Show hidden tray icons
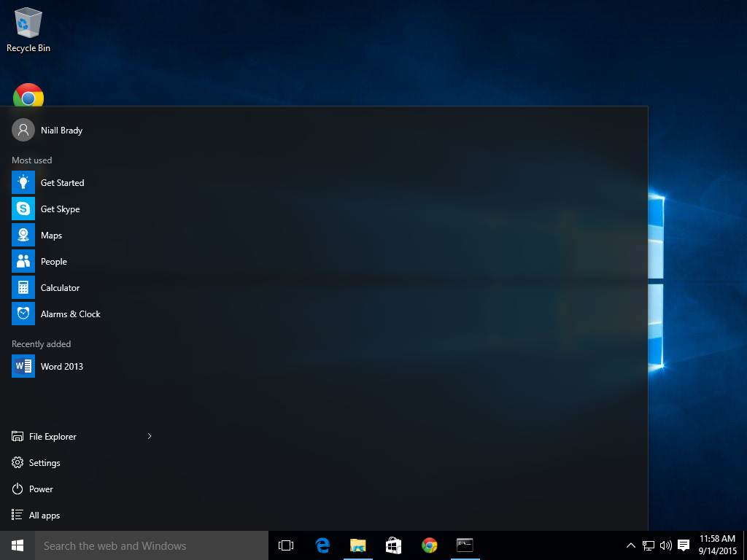 pos(631,545)
